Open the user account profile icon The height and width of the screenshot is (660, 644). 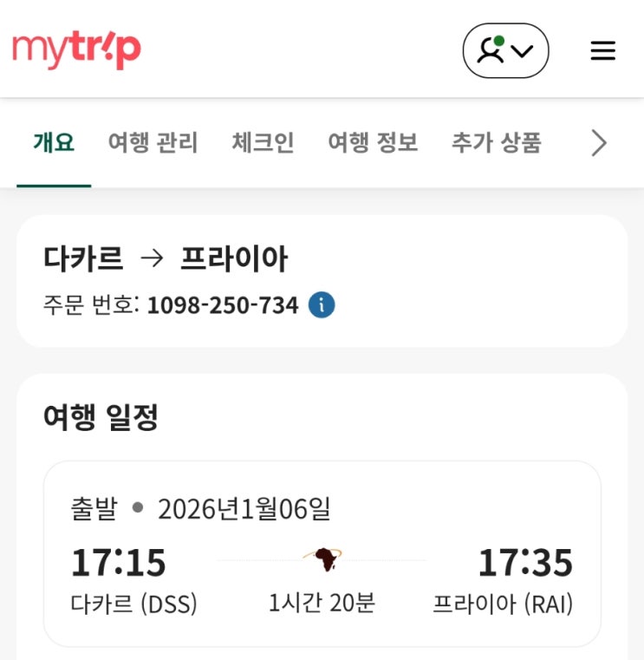[491, 50]
